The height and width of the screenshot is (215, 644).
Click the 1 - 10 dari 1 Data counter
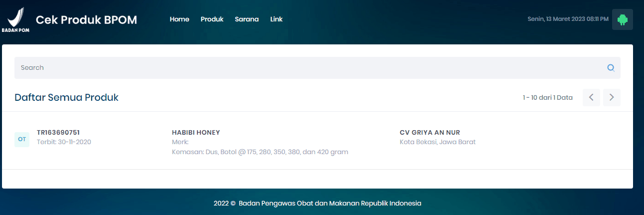548,98
